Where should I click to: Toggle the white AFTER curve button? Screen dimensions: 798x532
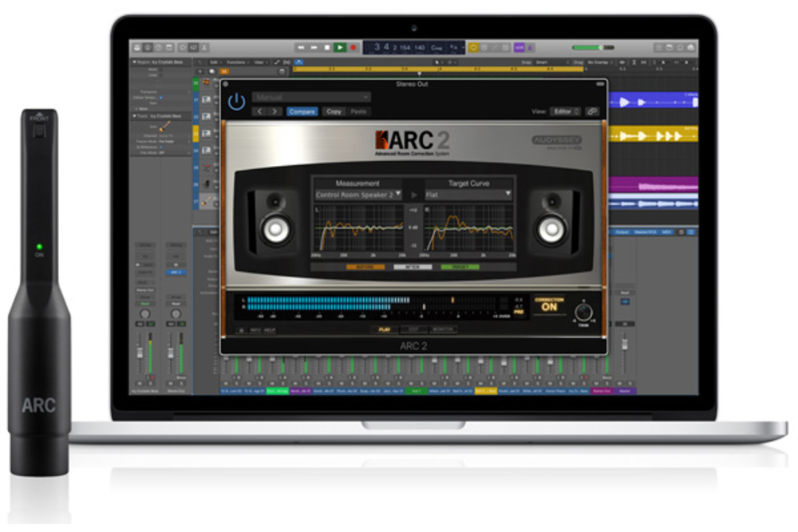coord(413,267)
